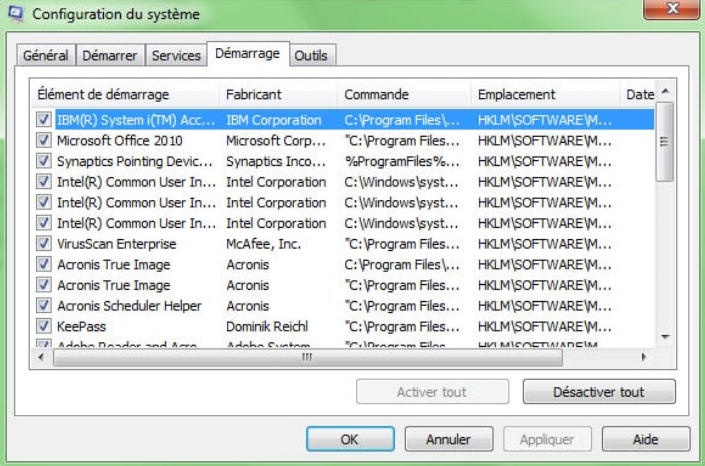The height and width of the screenshot is (466, 705).
Task: Sort by the Fabricant column header
Action: point(278,94)
